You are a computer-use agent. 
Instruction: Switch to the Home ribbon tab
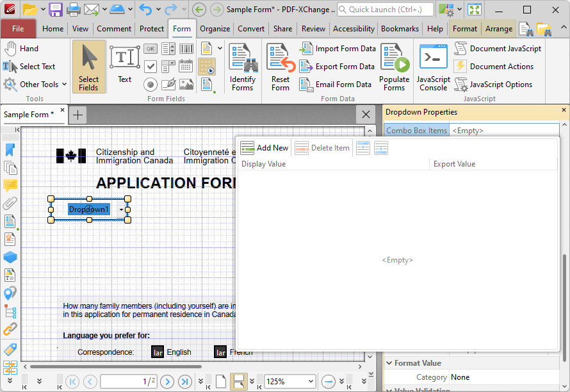tap(53, 29)
